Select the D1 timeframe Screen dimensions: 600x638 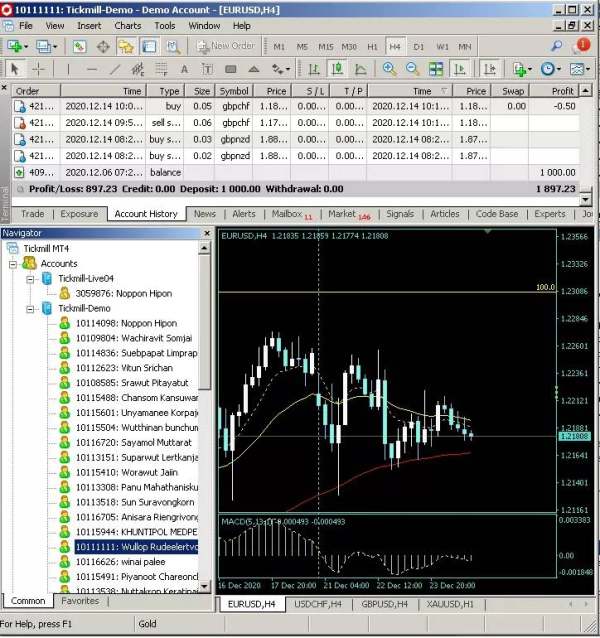click(x=419, y=47)
